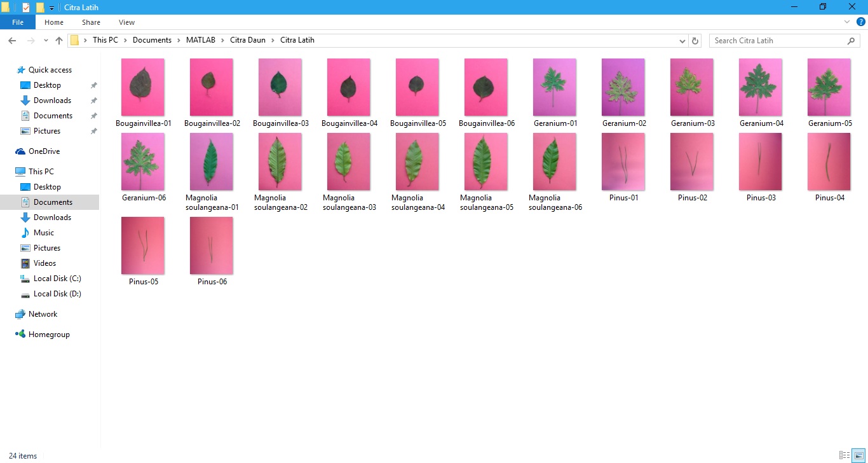The image size is (868, 463).
Task: Go to Citra Daun breadcrumb folder
Action: (x=248, y=40)
